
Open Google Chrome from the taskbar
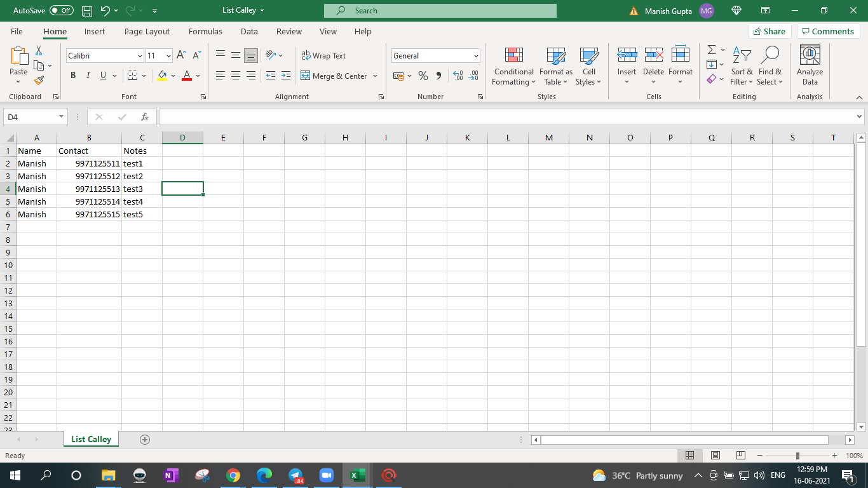(x=233, y=475)
